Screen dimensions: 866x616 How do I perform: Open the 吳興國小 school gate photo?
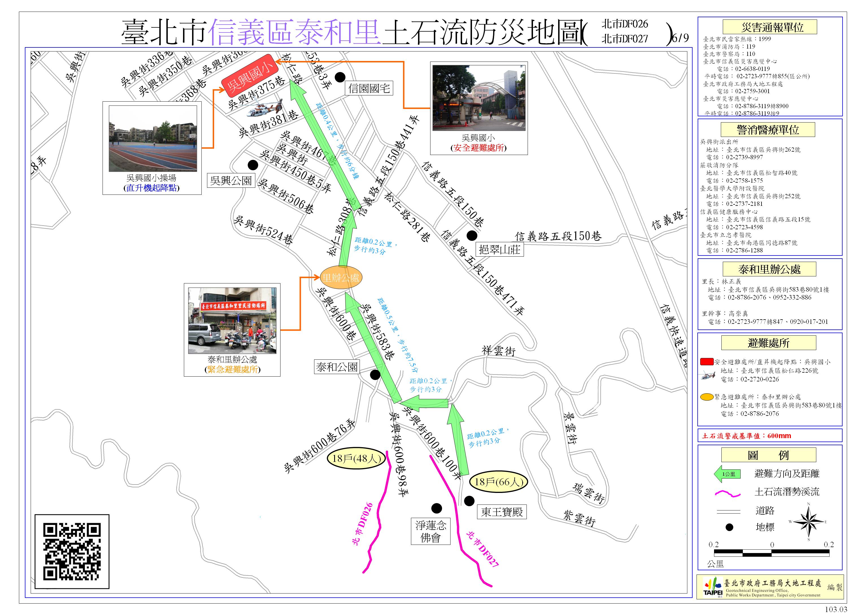tap(479, 98)
